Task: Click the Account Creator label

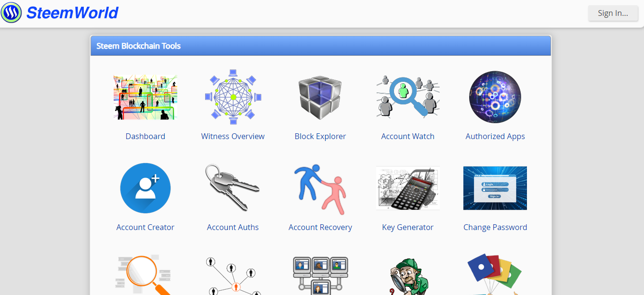Action: [145, 227]
